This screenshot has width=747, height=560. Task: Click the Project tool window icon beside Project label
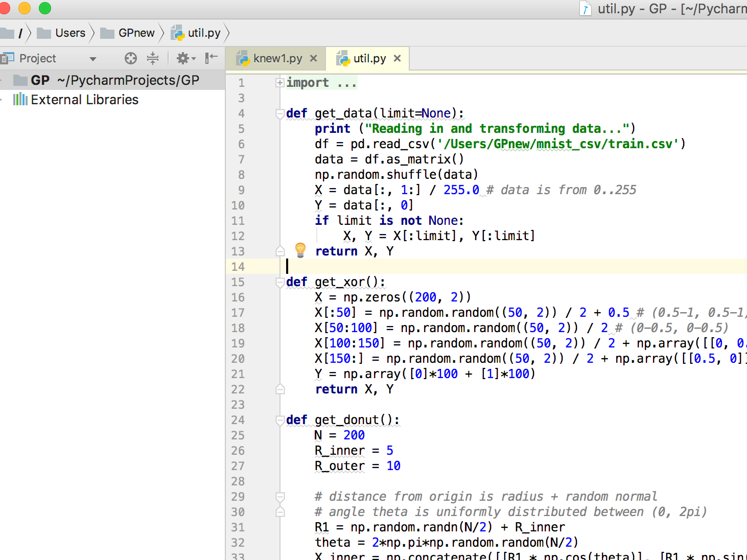8,58
